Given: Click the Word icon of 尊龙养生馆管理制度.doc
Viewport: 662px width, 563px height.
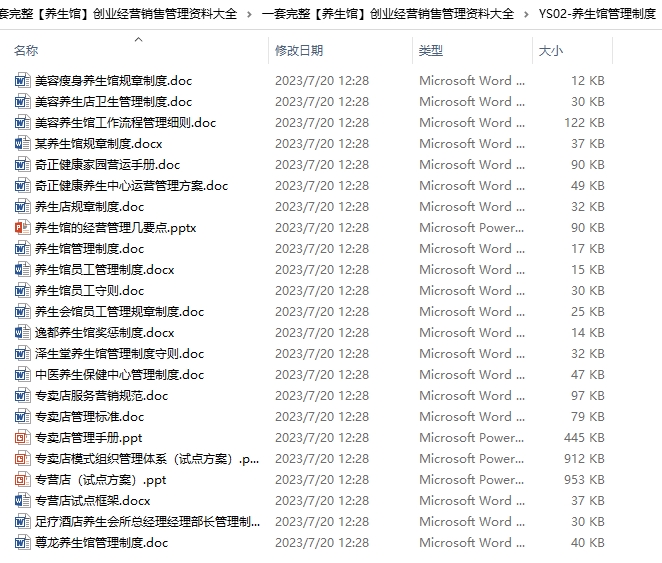Looking at the screenshot, I should tap(23, 542).
